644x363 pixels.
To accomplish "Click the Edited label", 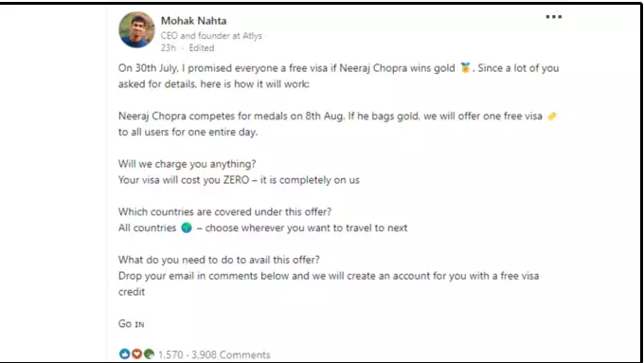I will point(201,47).
